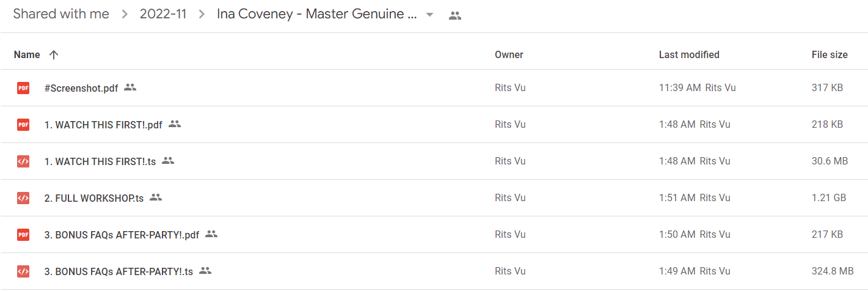Image resolution: width=868 pixels, height=291 pixels.
Task: Click the PDF icon for #Screenshot.pdf
Action: (23, 88)
